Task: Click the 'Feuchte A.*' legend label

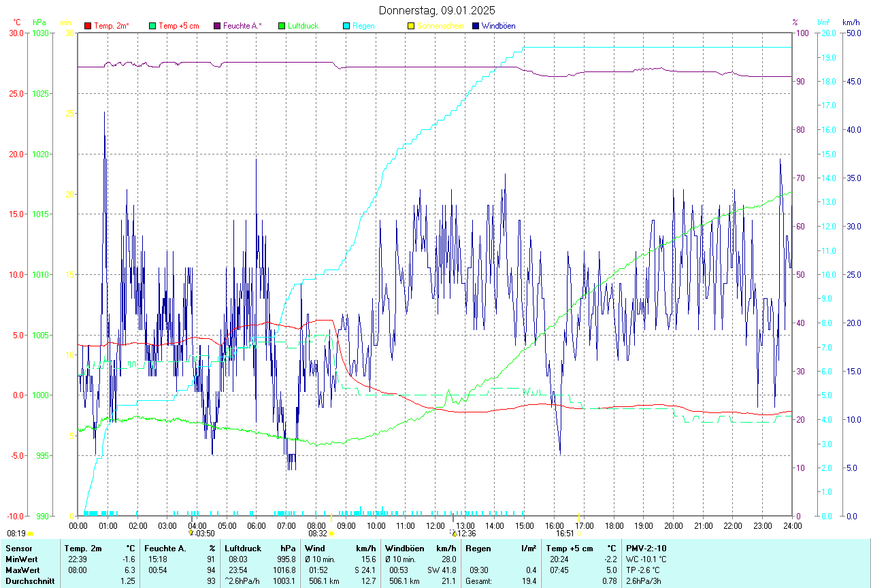Action: (x=244, y=26)
